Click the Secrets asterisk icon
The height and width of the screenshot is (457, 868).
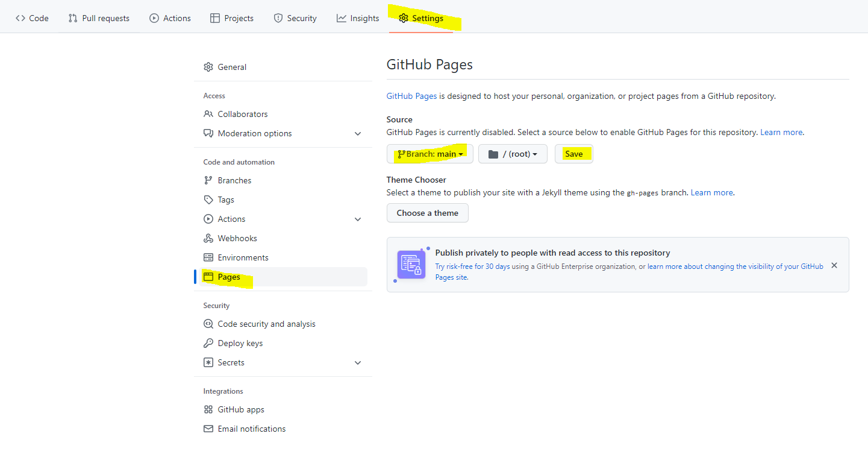coord(208,362)
